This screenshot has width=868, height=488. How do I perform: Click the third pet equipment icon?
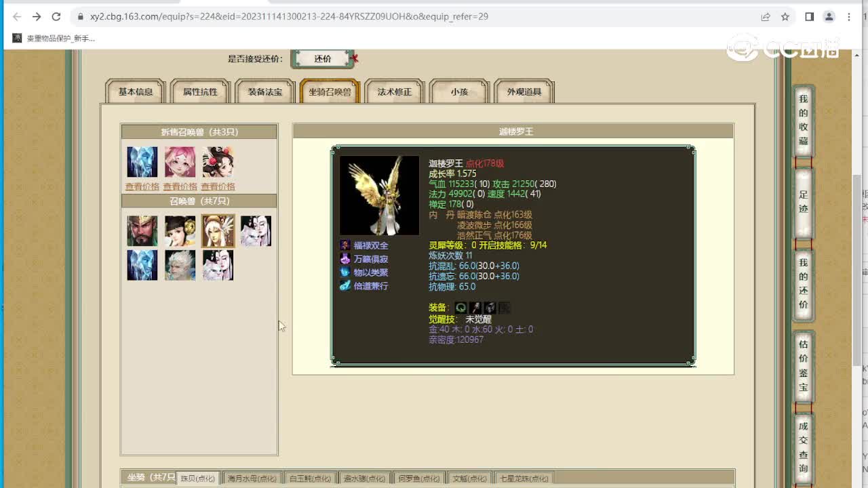pyautogui.click(x=490, y=308)
